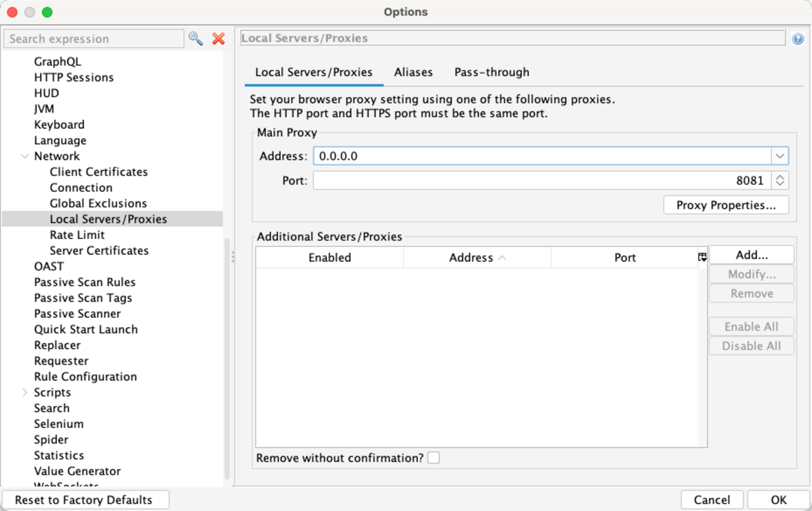Expand the Scripts tree node
Viewport: 812px width, 511px height.
coord(25,392)
